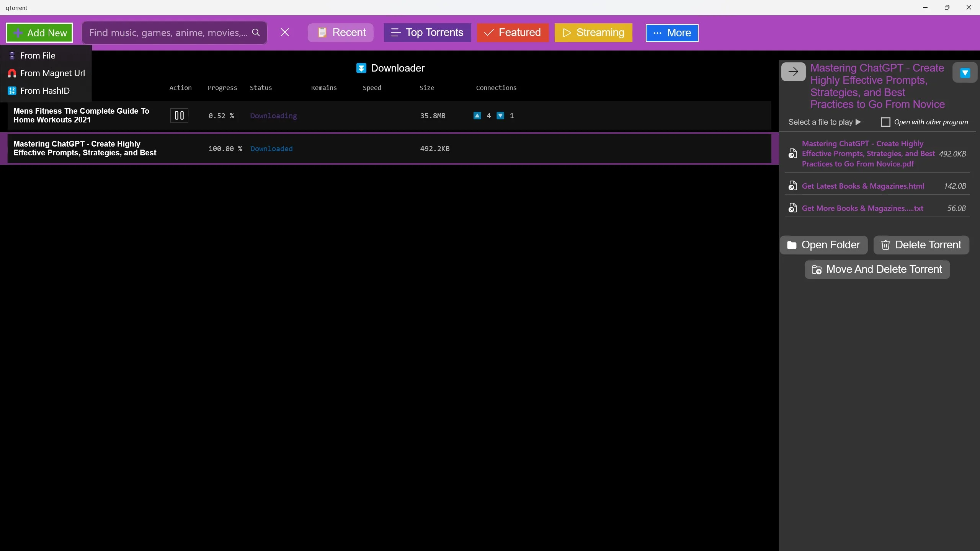This screenshot has width=980, height=551.
Task: Minimize the qTorrent window
Action: 925,7
